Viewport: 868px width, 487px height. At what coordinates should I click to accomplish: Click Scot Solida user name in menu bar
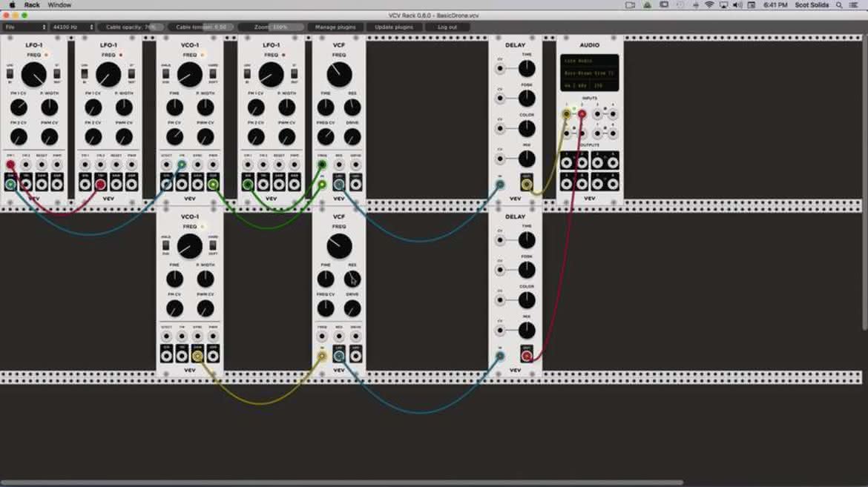[812, 5]
